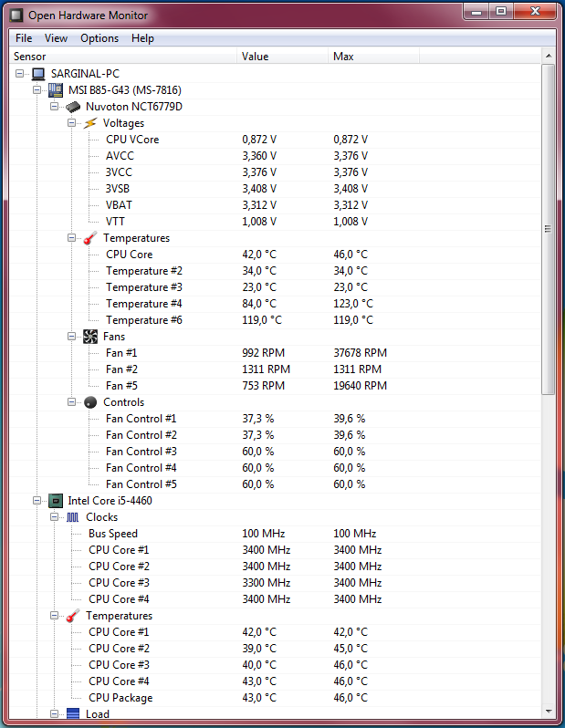Click the blue Load icon
The height and width of the screenshot is (728, 565).
pos(73,713)
